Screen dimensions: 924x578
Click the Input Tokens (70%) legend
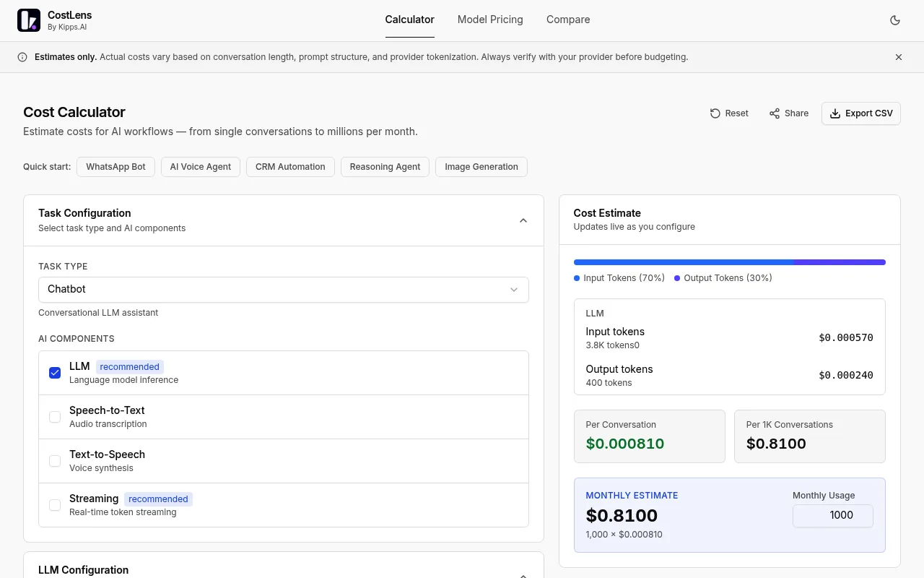click(x=619, y=278)
